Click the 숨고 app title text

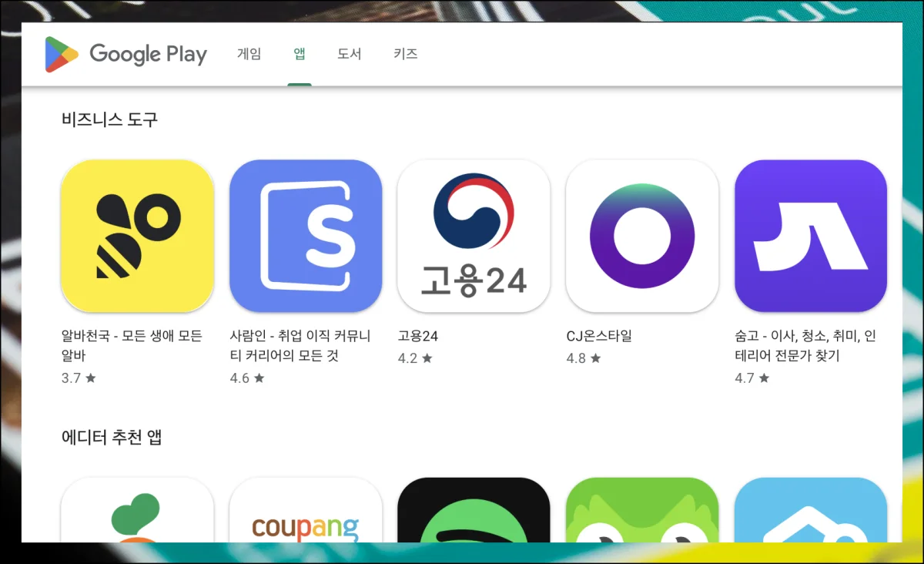point(805,346)
